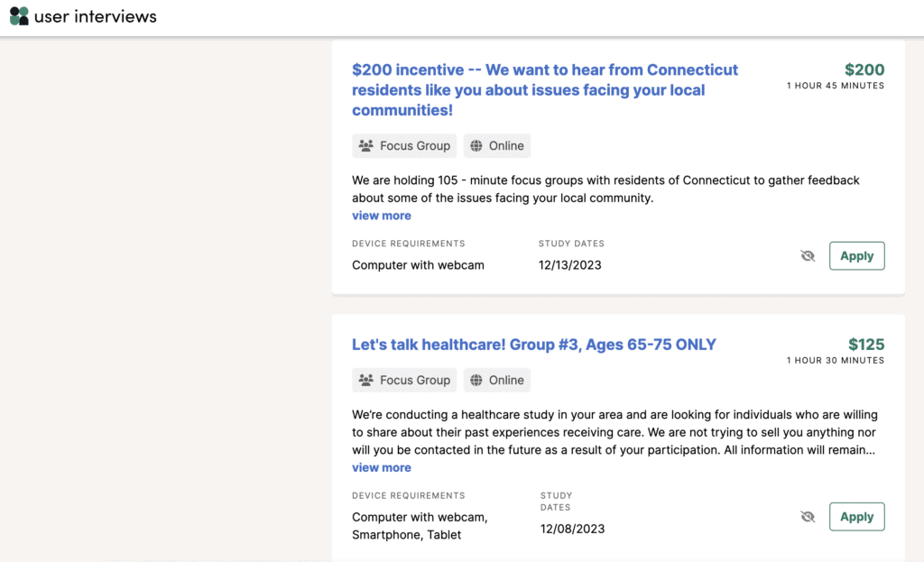Click the user interviews wordmark in the header
The image size is (924, 562).
coord(93,15)
